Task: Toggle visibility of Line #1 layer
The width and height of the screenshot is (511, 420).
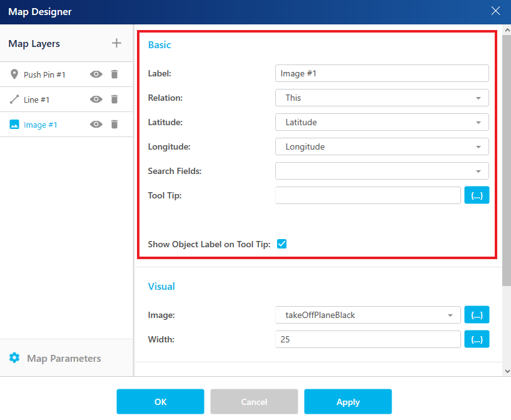Action: 96,99
